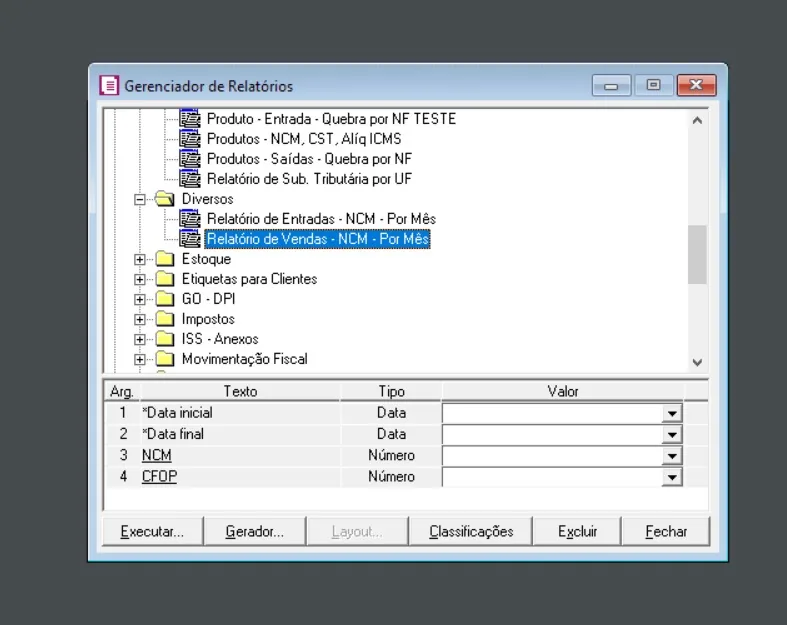Select the Diversos folder label
787x625 pixels.
(207, 199)
